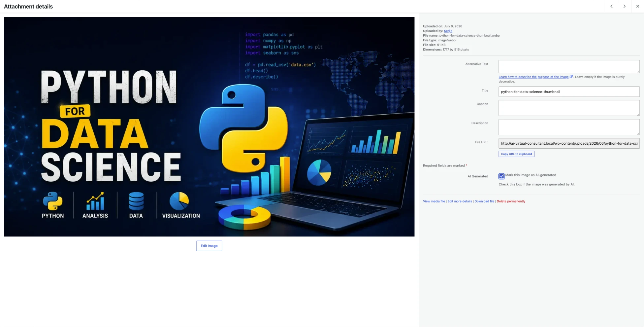Click the 'Uploaded on: July 9, 2026' text
Image resolution: width=644 pixels, height=327 pixels.
442,26
